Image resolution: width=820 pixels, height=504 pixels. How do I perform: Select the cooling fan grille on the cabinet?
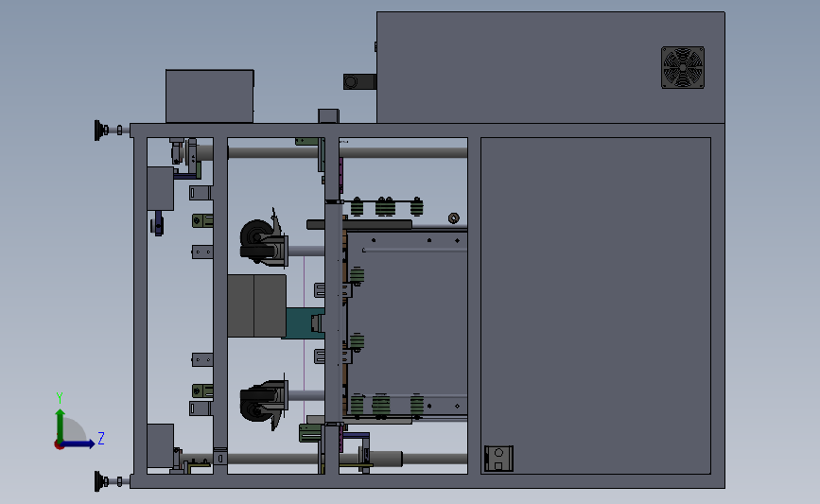coord(683,67)
